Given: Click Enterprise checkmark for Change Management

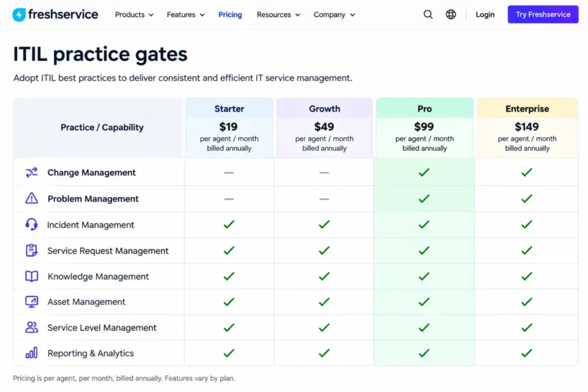Looking at the screenshot, I should (x=527, y=172).
